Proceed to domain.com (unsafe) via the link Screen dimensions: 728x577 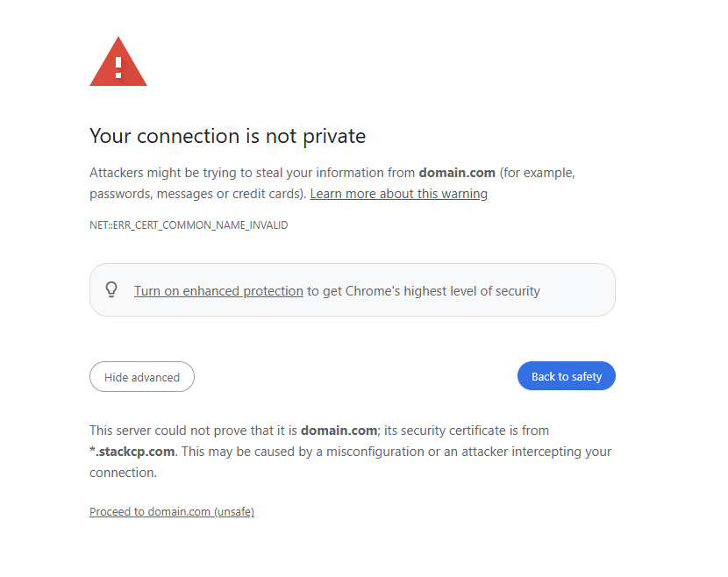tap(172, 512)
